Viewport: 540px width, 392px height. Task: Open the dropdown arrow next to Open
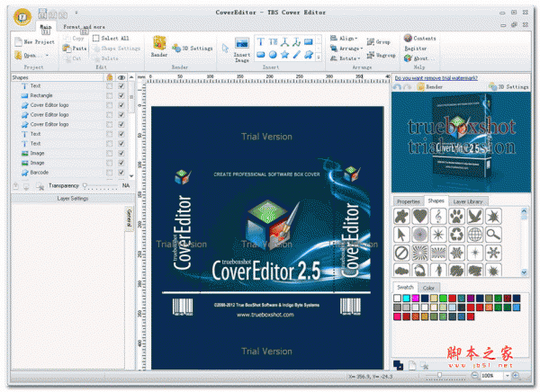[x=47, y=55]
